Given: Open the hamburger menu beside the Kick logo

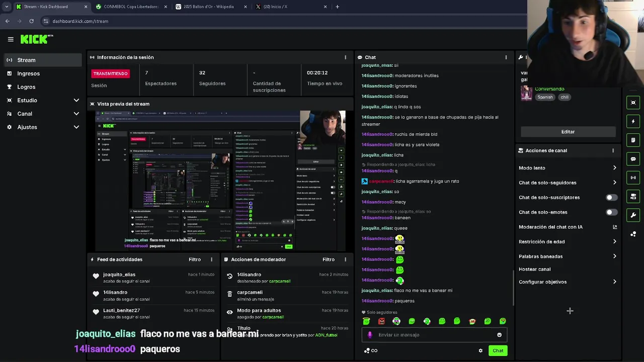Looking at the screenshot, I should (x=11, y=39).
